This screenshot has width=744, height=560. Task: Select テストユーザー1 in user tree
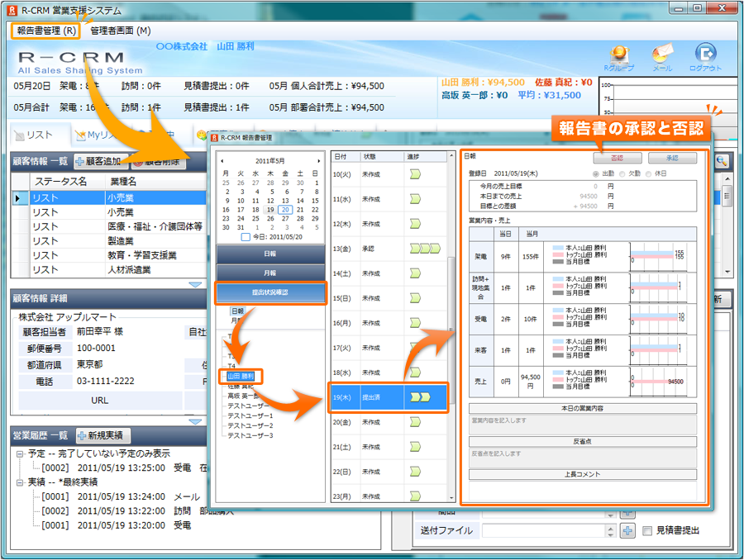pyautogui.click(x=250, y=415)
